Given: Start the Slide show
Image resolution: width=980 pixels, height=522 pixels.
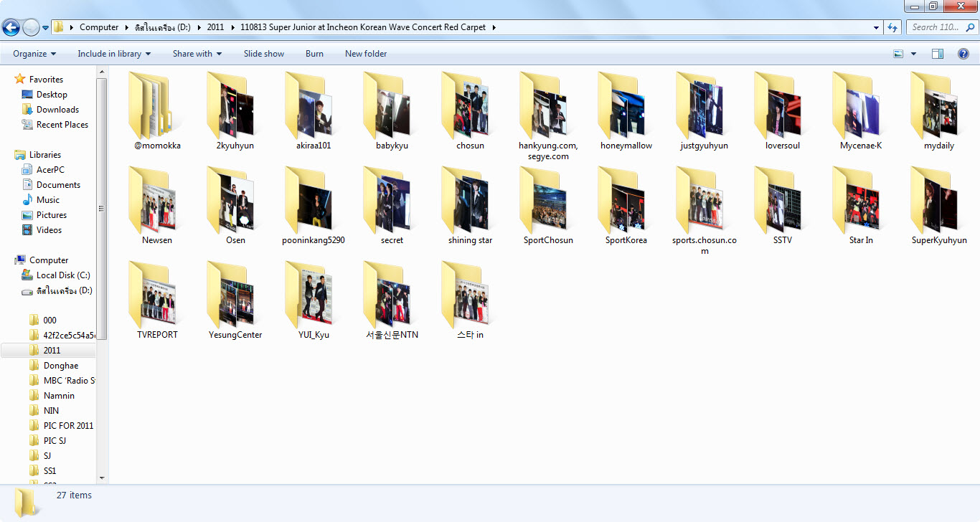Looking at the screenshot, I should (x=264, y=54).
